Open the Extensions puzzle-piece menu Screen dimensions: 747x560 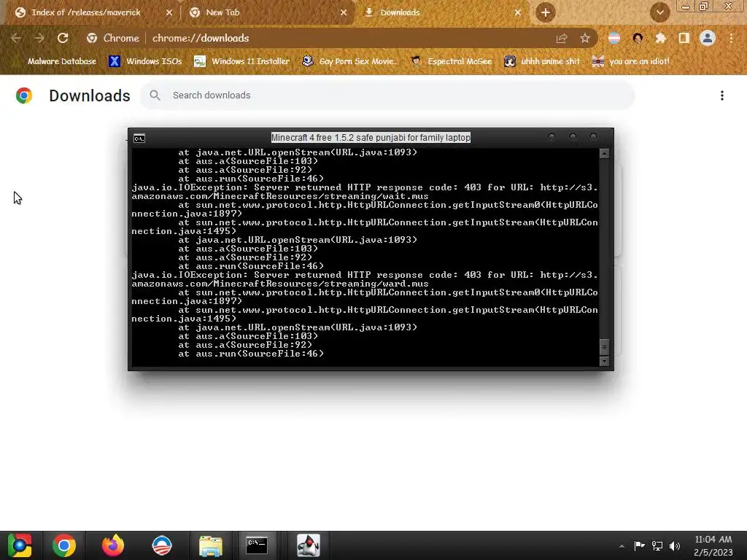661,38
